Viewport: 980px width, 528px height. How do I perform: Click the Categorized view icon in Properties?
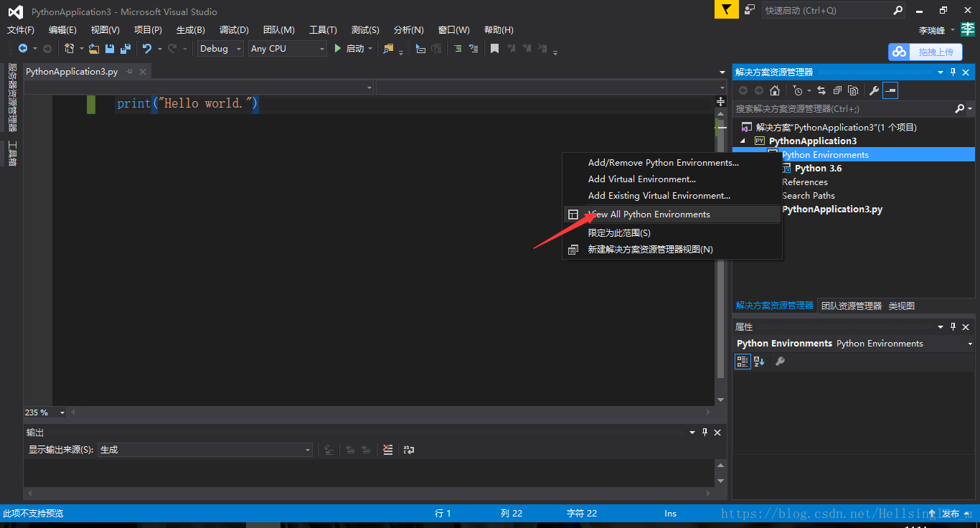point(743,362)
